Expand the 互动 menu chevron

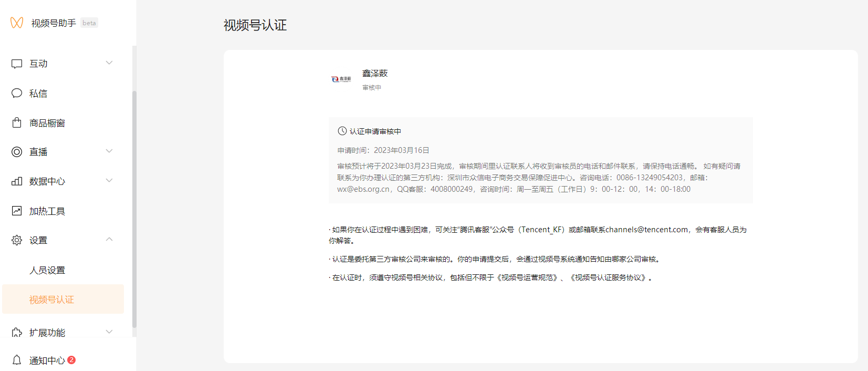coord(109,63)
